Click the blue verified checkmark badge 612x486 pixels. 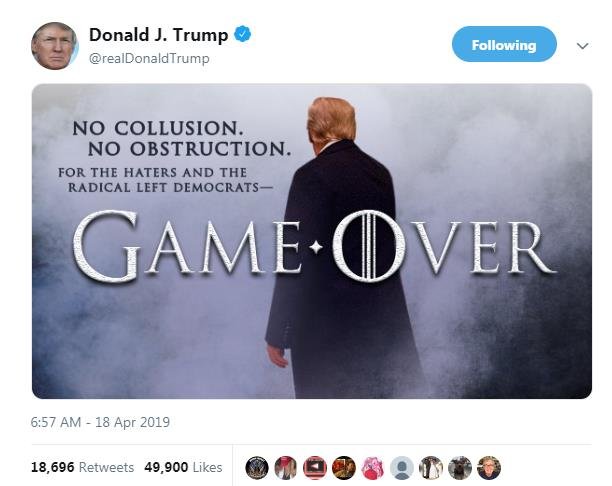(242, 34)
